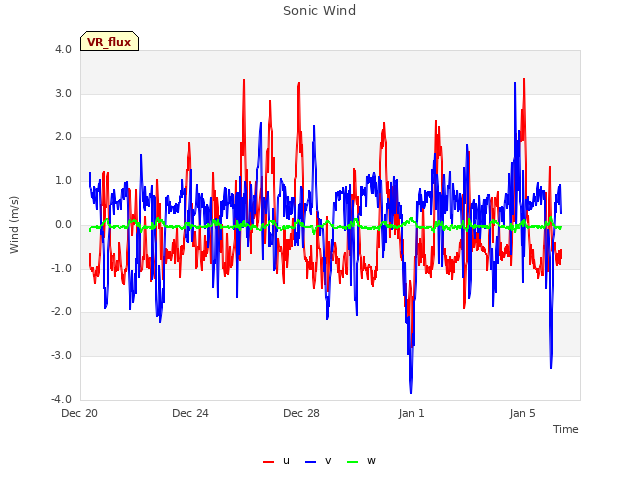Click the Jan 1 x-axis label
The height and width of the screenshot is (480, 640).
pos(411,413)
